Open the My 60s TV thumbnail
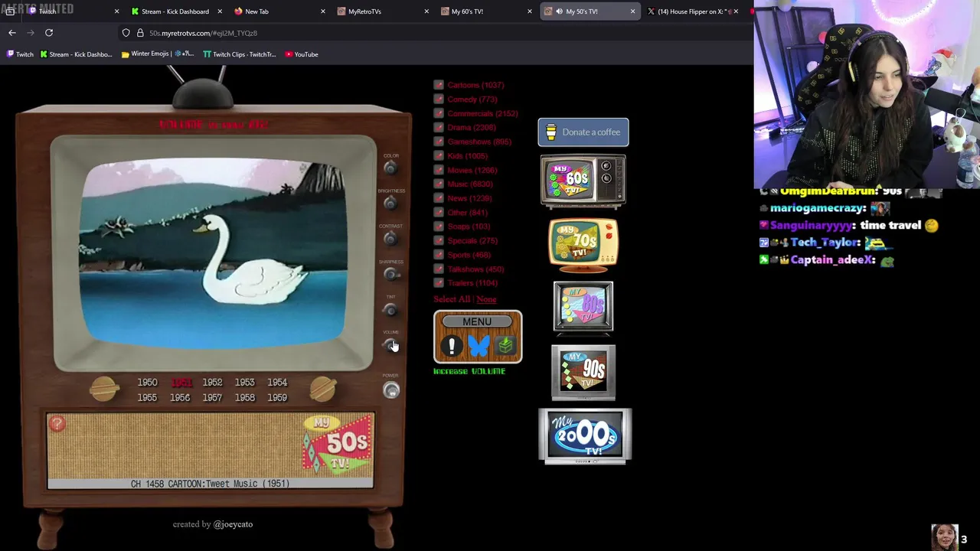Image resolution: width=980 pixels, height=551 pixels. [x=583, y=182]
